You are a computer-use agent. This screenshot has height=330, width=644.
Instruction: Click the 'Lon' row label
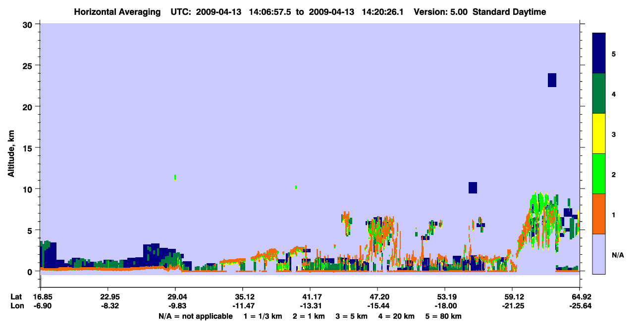[x=16, y=306]
